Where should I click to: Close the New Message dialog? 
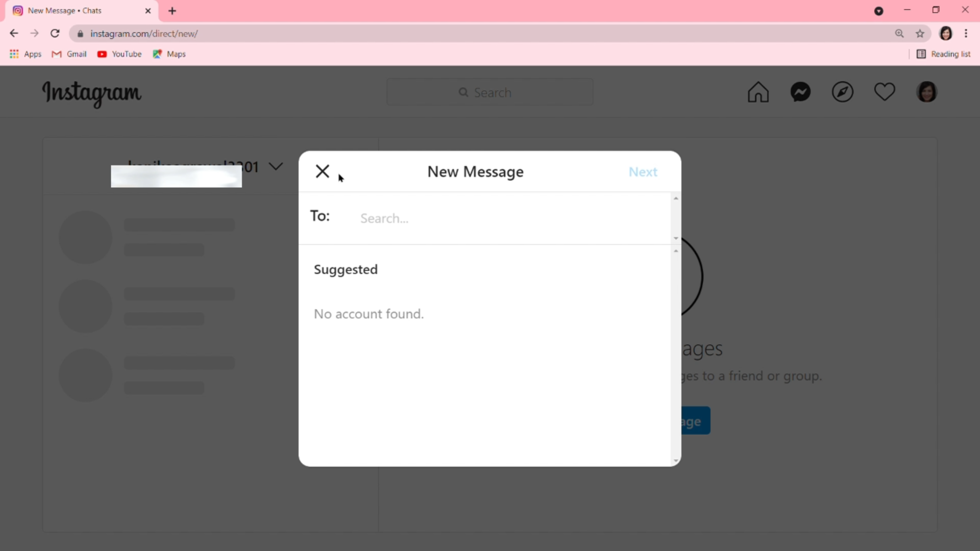pyautogui.click(x=323, y=171)
